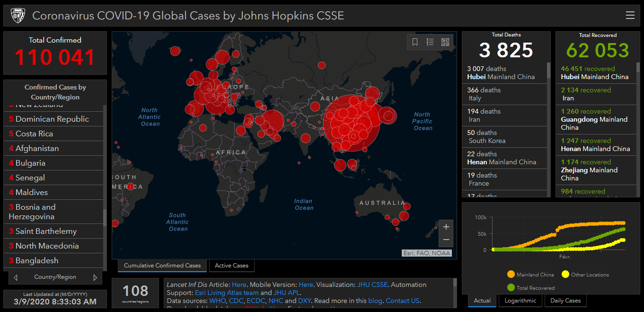Select Costa Rica in country list
The image size is (644, 312).
coord(53,134)
